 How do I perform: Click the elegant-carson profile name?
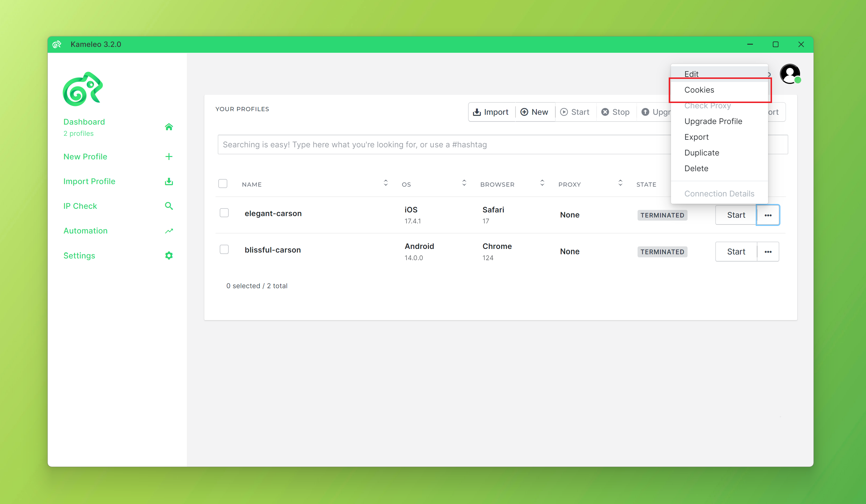[x=273, y=213]
